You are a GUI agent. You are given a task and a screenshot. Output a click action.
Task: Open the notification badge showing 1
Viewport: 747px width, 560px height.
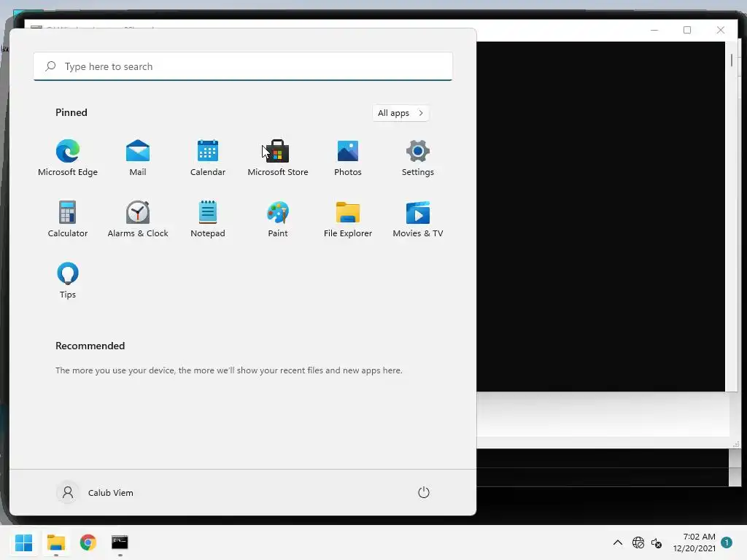(x=727, y=542)
